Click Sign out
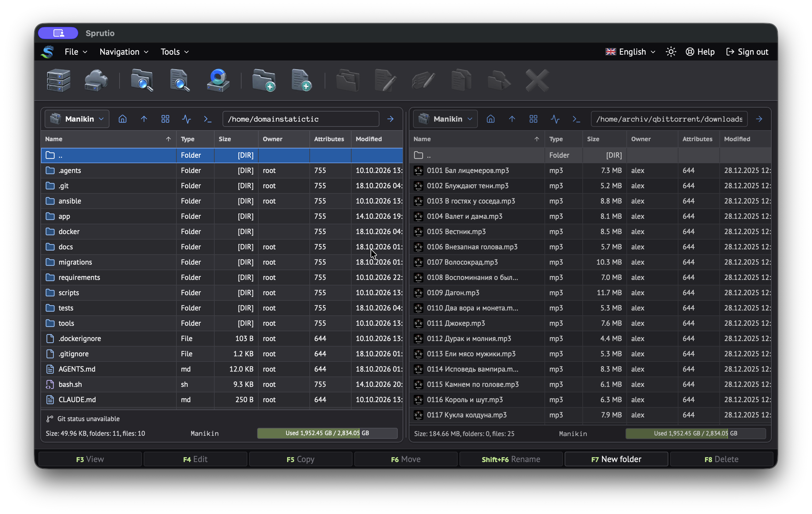This screenshot has height=514, width=812. 747,52
